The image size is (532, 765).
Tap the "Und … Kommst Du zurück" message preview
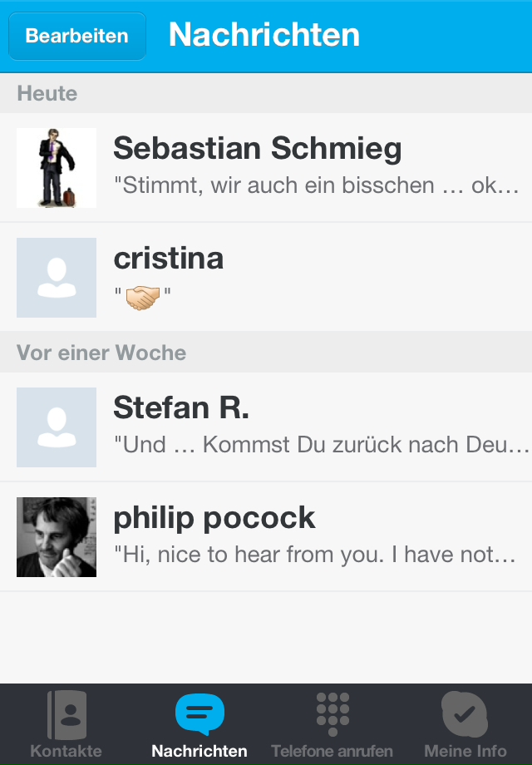pyautogui.click(x=321, y=445)
